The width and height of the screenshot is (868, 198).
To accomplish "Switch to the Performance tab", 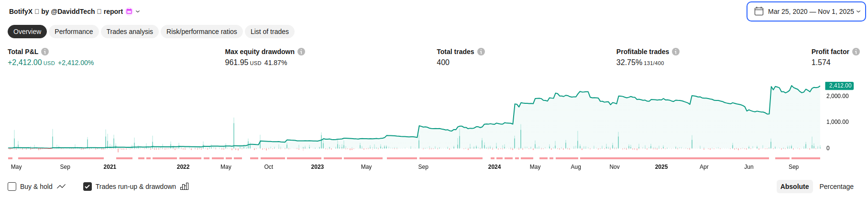I will pos(74,32).
